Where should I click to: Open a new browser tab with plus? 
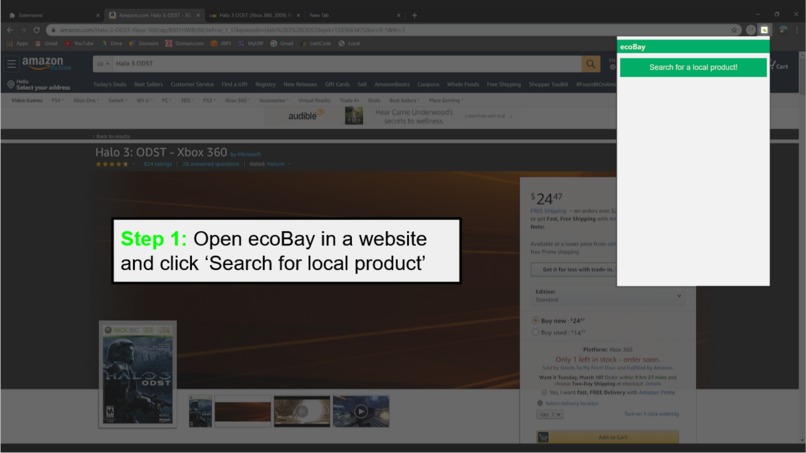(x=414, y=15)
